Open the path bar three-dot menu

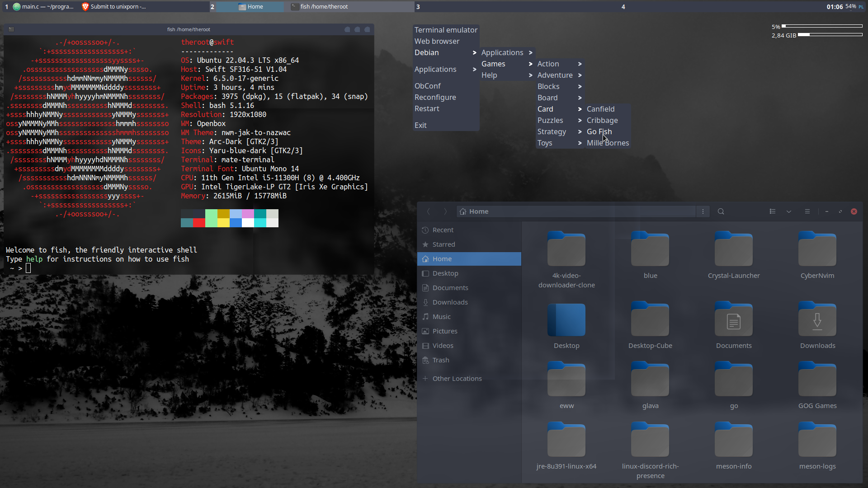[703, 211]
